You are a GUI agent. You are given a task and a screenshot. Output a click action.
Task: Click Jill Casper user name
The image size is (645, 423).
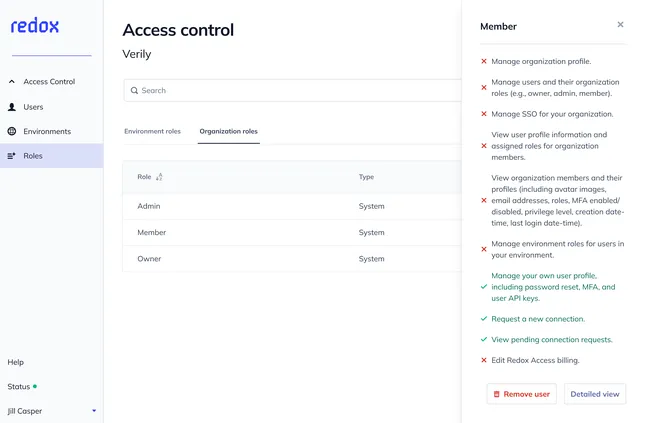point(25,411)
